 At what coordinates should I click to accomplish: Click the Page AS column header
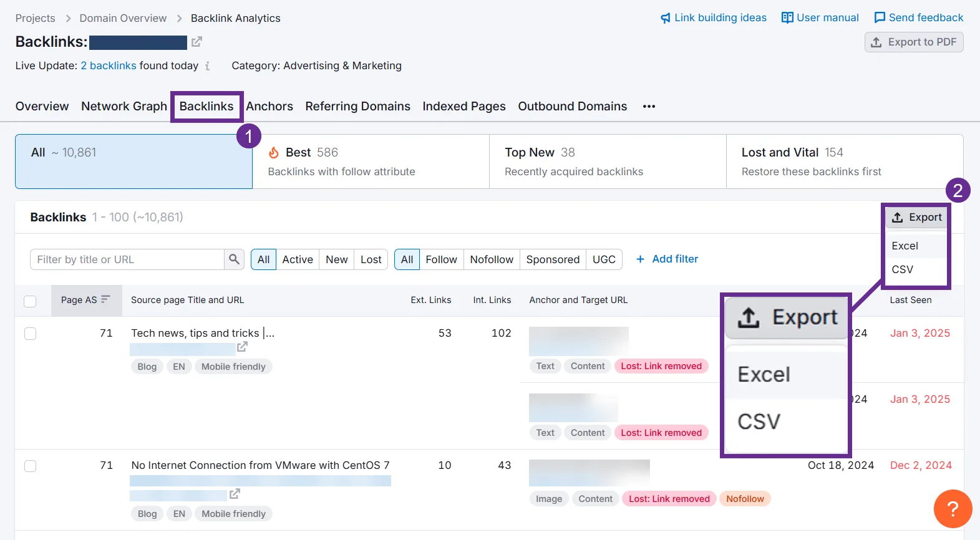click(x=86, y=300)
